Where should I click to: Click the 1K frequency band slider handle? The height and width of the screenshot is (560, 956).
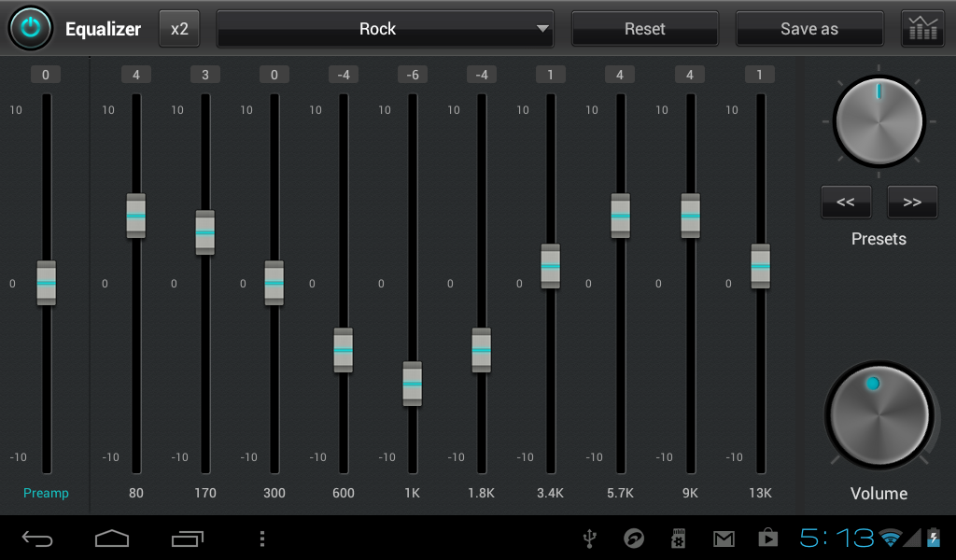point(412,383)
